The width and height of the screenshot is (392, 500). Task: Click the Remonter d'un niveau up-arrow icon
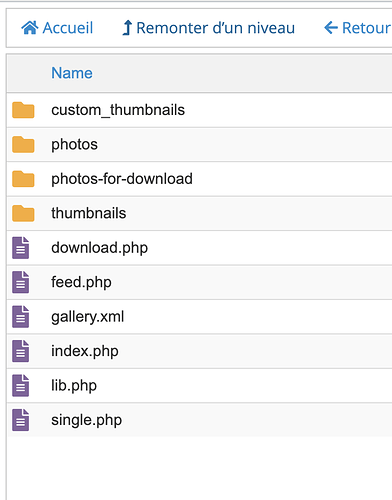127,28
